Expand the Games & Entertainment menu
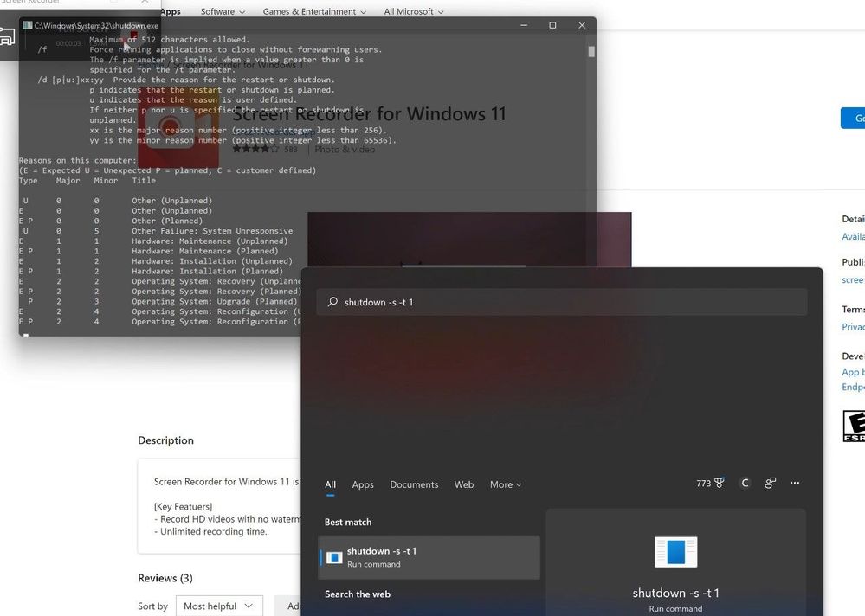Screen dimensions: 865x616 [314, 11]
